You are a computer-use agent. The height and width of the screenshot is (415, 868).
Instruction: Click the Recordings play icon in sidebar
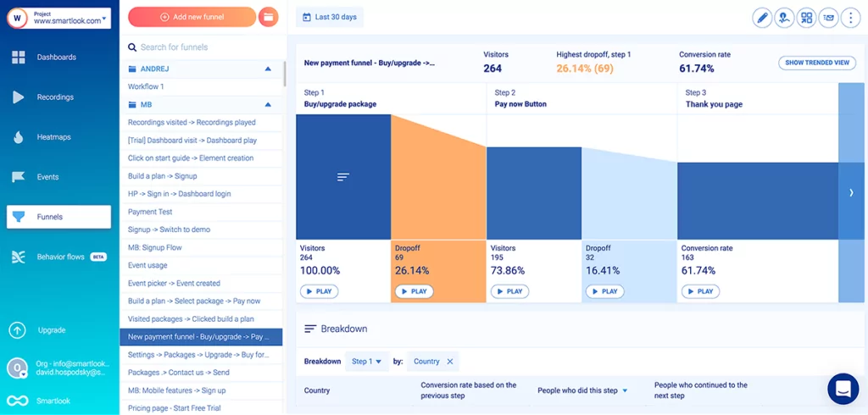point(18,97)
